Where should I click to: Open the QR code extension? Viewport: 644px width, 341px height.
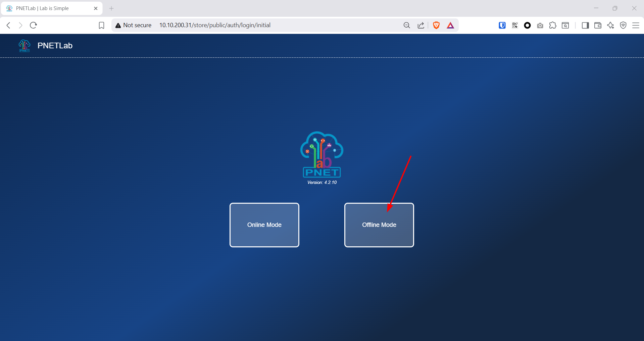tap(515, 25)
